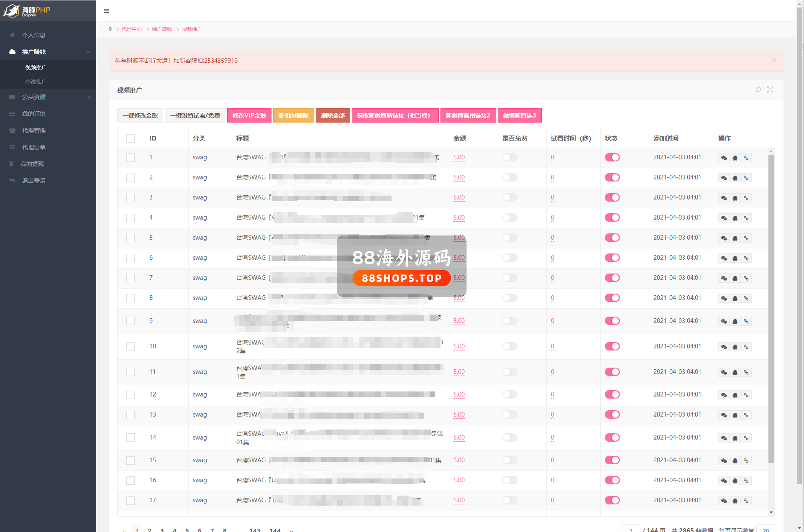This screenshot has width=804, height=532.
Task: Click 代理中心 breadcrumb link
Action: [132, 29]
